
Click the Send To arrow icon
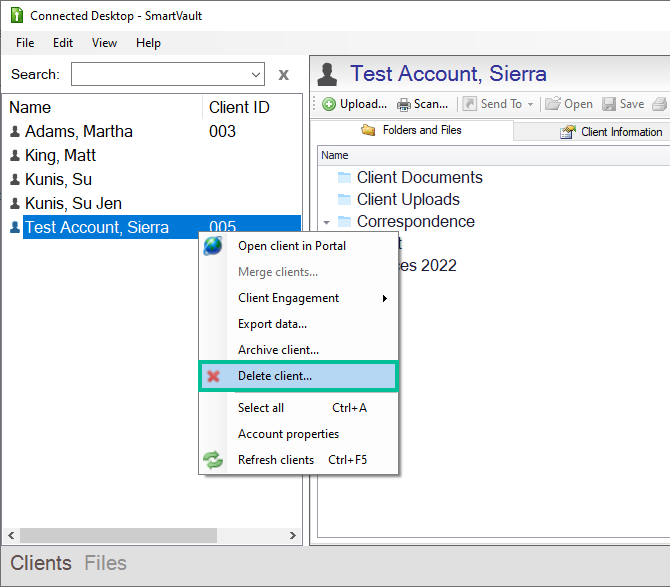point(469,103)
